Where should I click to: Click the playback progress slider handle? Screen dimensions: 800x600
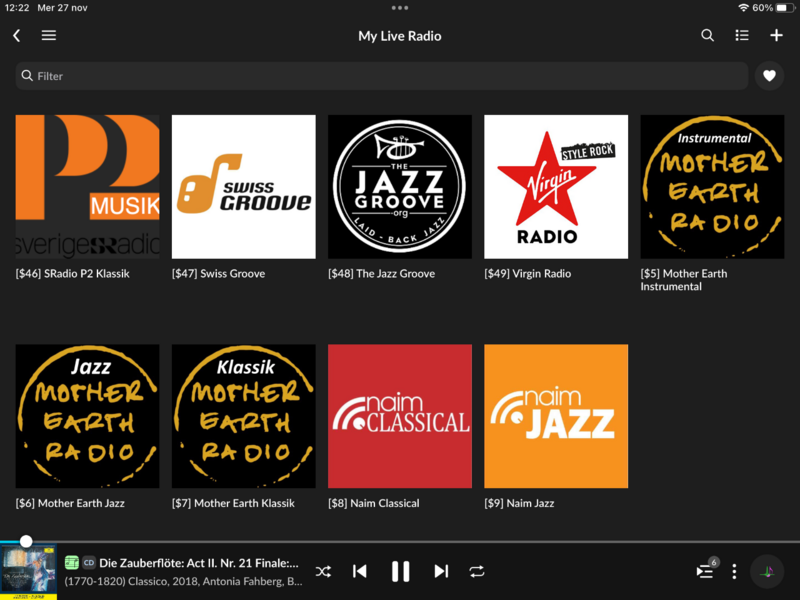pos(26,541)
